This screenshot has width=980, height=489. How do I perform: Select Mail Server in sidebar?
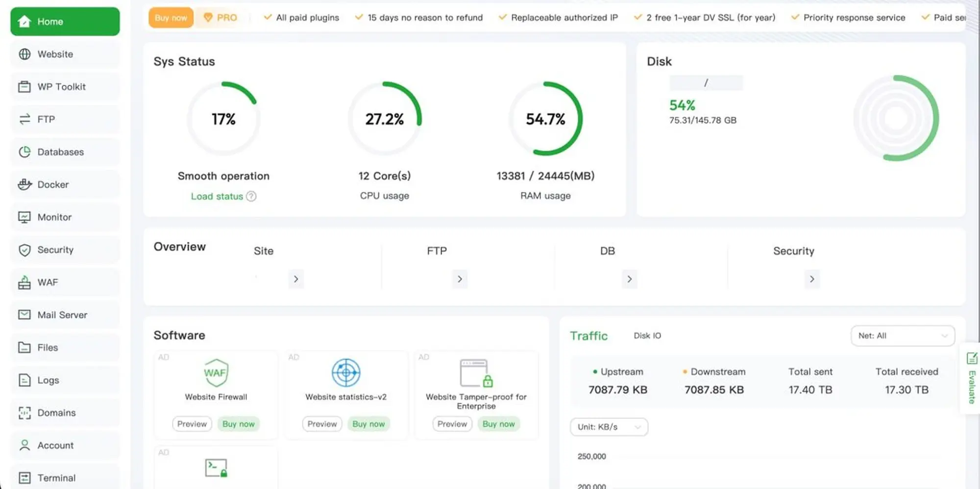(65, 315)
